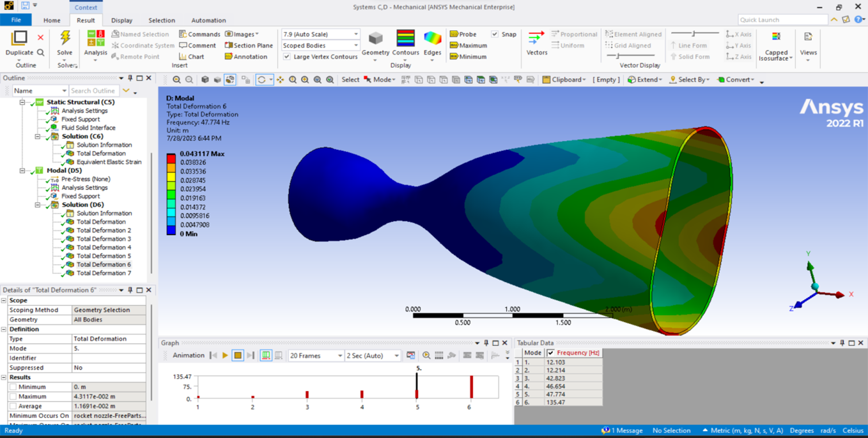
Task: Click in the Quick Launch field
Action: 783,20
